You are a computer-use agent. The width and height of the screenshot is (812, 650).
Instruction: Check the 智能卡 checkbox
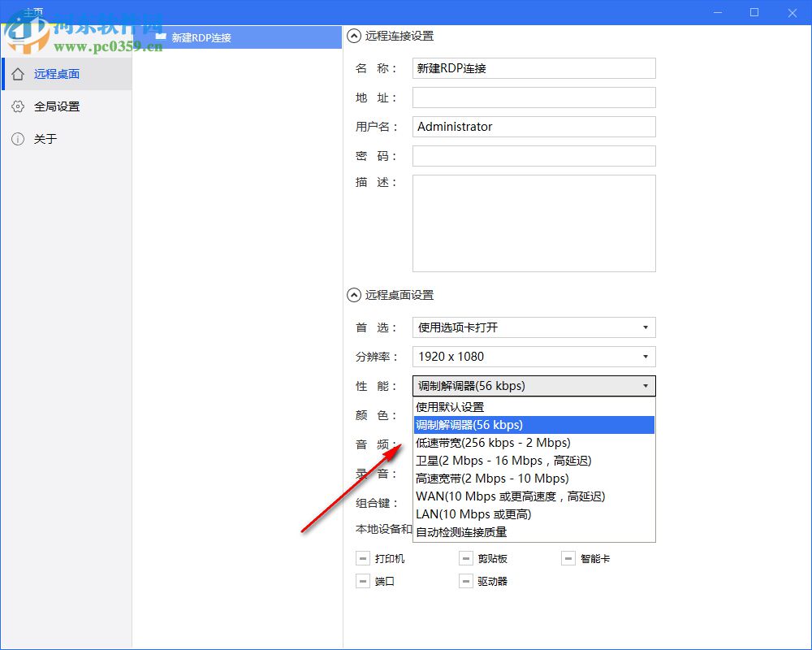click(568, 558)
